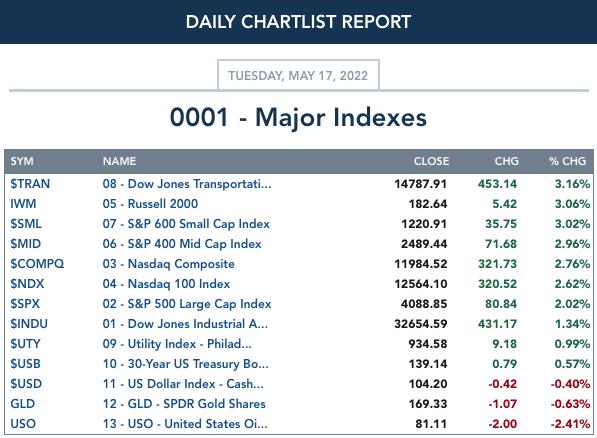Select the Tuesday, May 17, 2022 date box
This screenshot has width=597, height=438.
point(298,75)
